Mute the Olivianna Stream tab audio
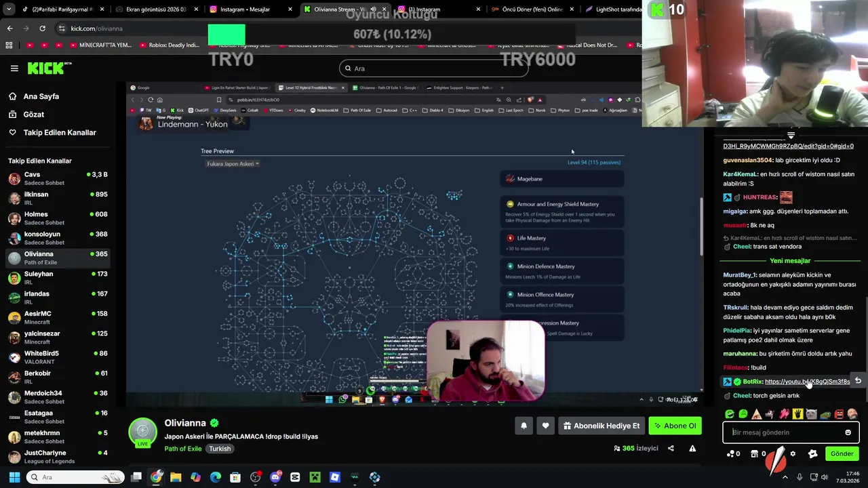Viewport: 868px width, 488px height. [372, 9]
